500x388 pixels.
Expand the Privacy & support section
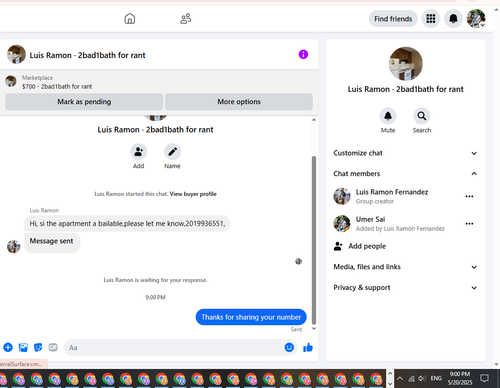pyautogui.click(x=406, y=287)
